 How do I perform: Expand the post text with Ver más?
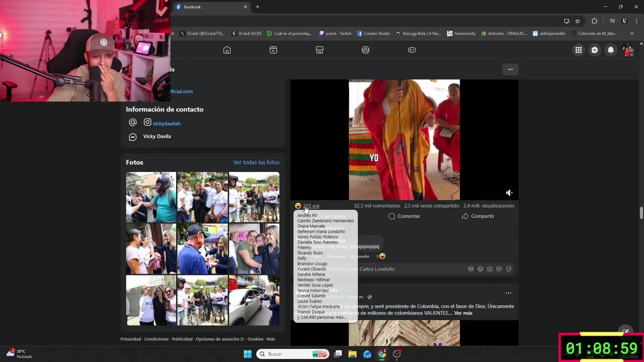pyautogui.click(x=463, y=313)
